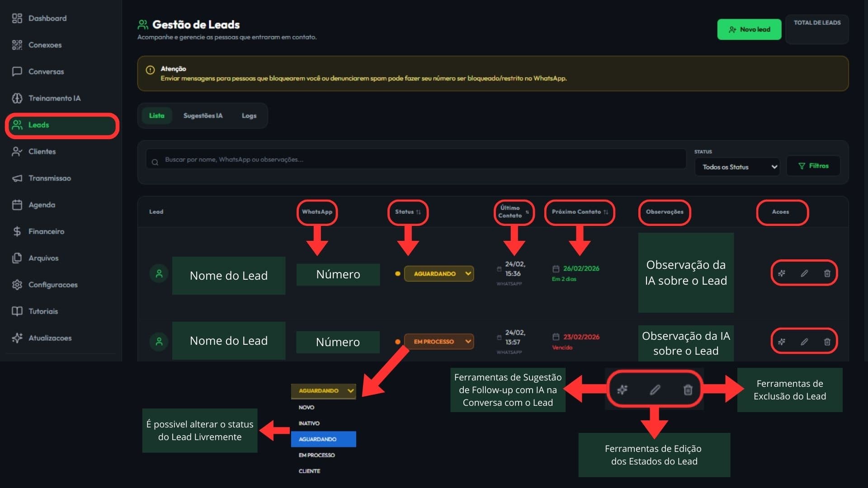Open the Filtros panel
The width and height of the screenshot is (868, 488).
[x=813, y=165]
